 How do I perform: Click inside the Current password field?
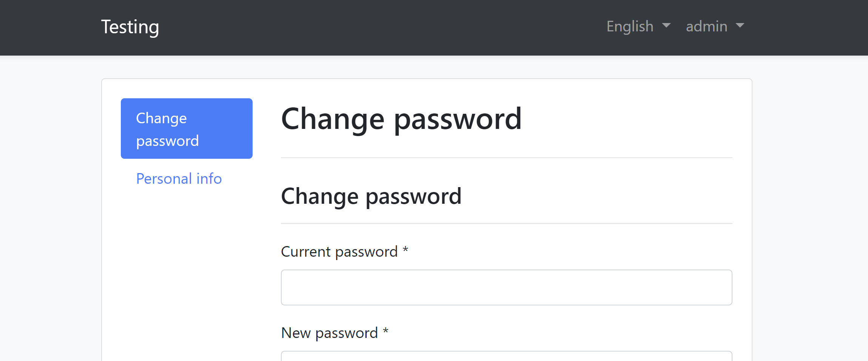coord(506,287)
